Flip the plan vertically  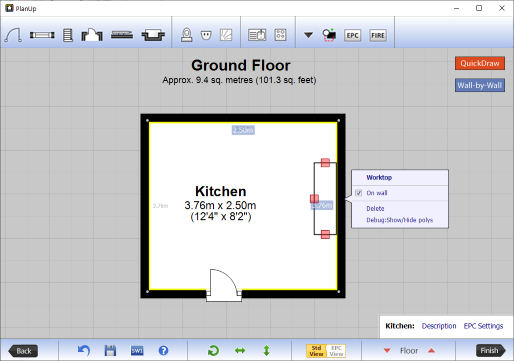tap(266, 351)
